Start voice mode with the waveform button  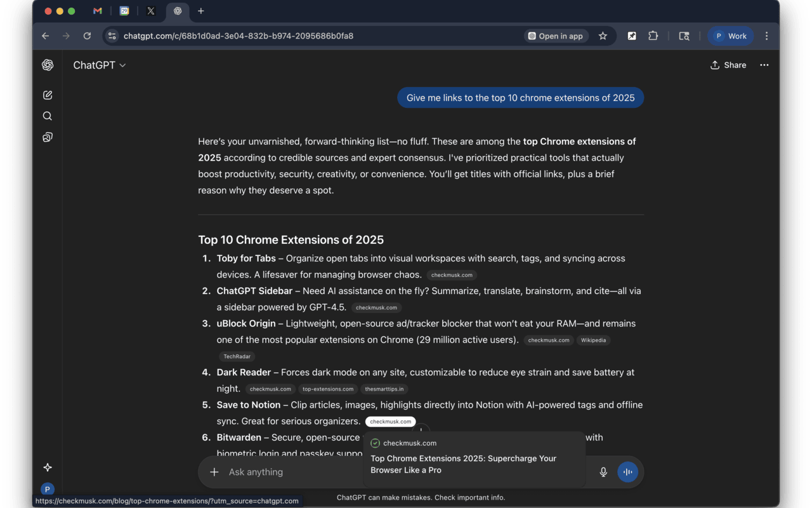628,472
